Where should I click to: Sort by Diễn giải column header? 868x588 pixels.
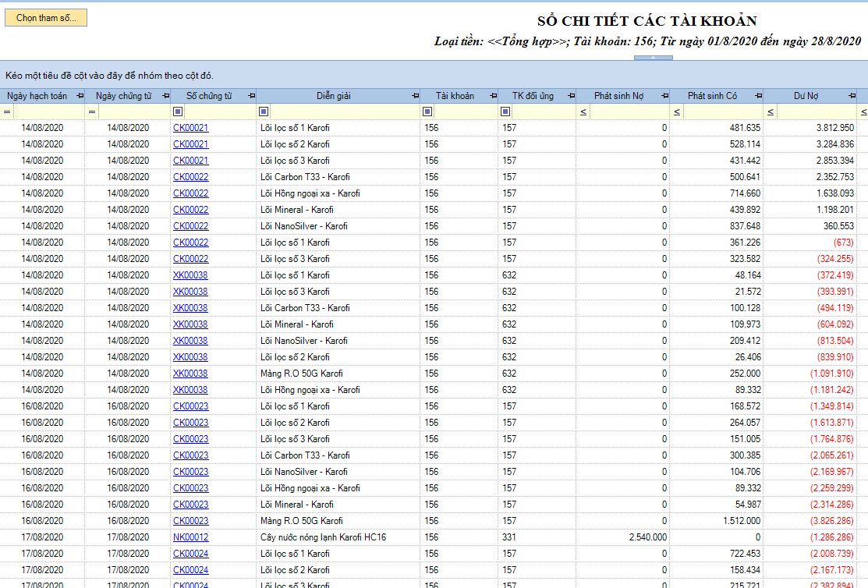pyautogui.click(x=333, y=96)
